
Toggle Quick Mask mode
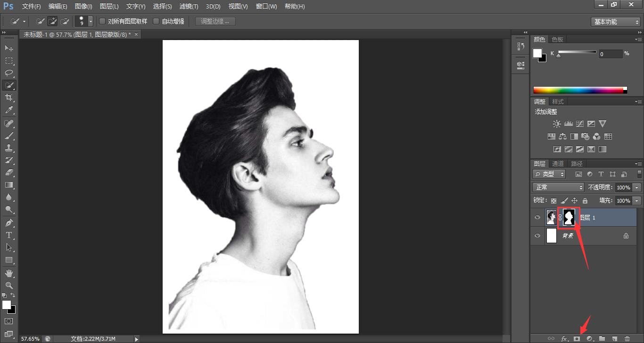pyautogui.click(x=9, y=321)
